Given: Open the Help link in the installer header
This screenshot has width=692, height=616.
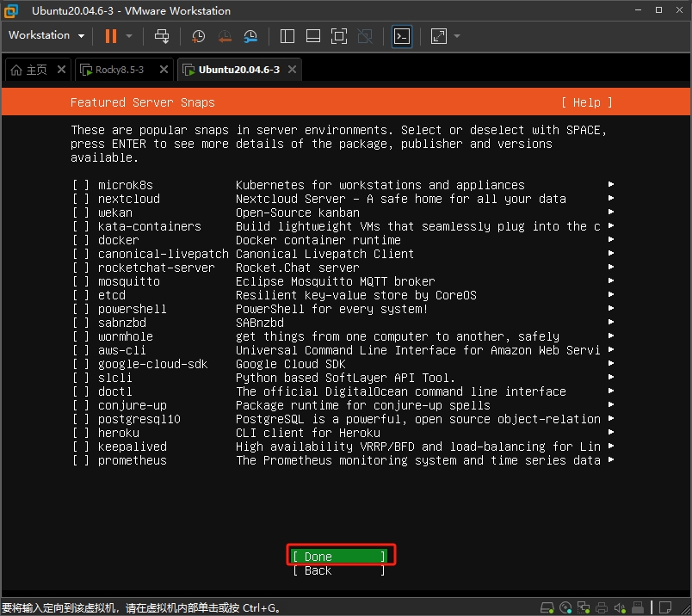Looking at the screenshot, I should tap(586, 102).
